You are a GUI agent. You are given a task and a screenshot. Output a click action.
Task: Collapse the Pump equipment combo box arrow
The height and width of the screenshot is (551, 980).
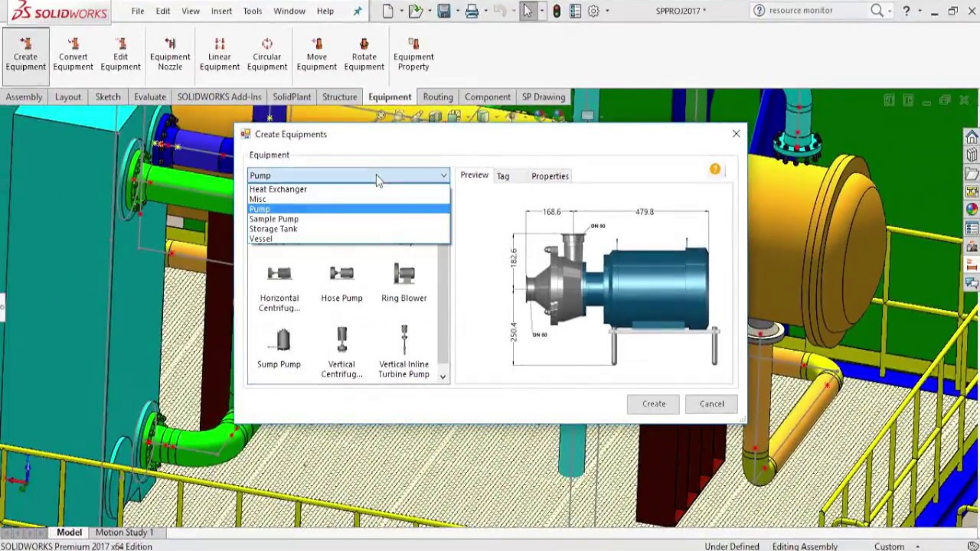click(x=443, y=176)
